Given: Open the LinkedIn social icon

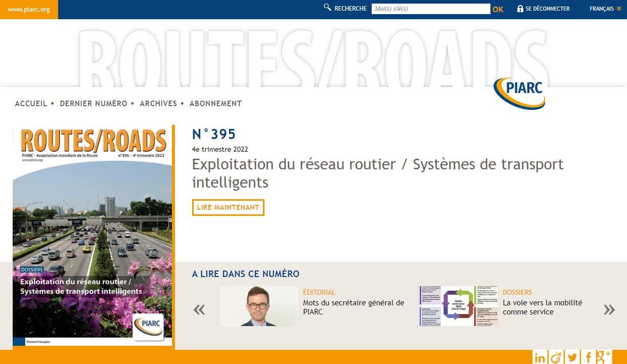Looking at the screenshot, I should point(540,358).
